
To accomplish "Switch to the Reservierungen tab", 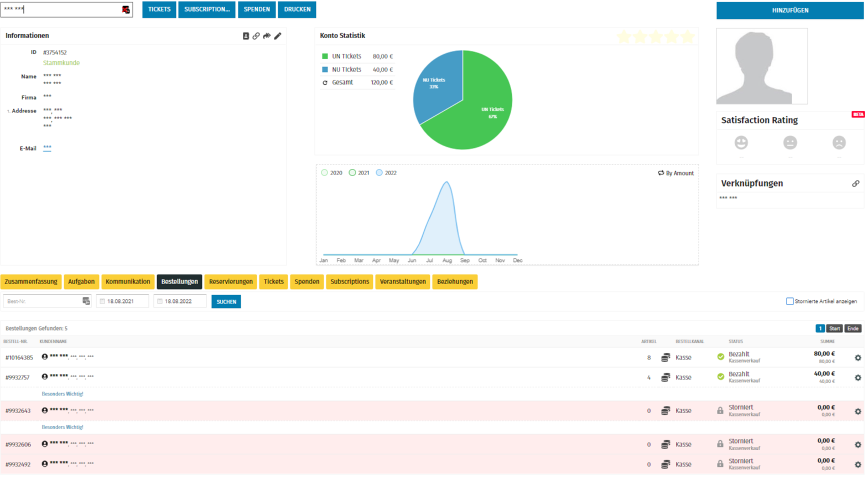I will (x=231, y=282).
